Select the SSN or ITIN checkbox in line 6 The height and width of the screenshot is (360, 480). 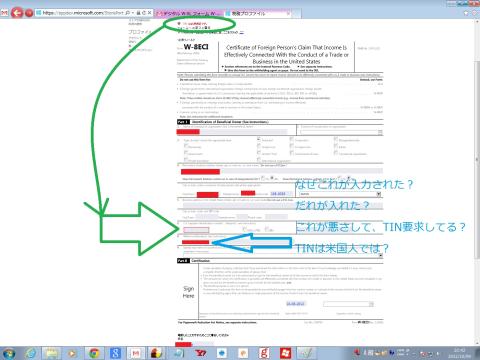coord(245,229)
